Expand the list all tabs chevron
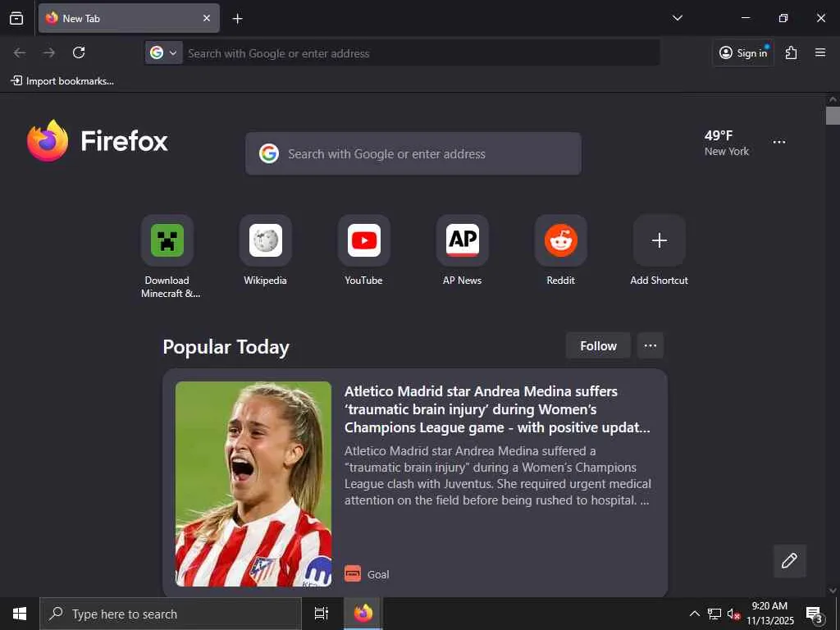This screenshot has width=840, height=630. point(677,18)
